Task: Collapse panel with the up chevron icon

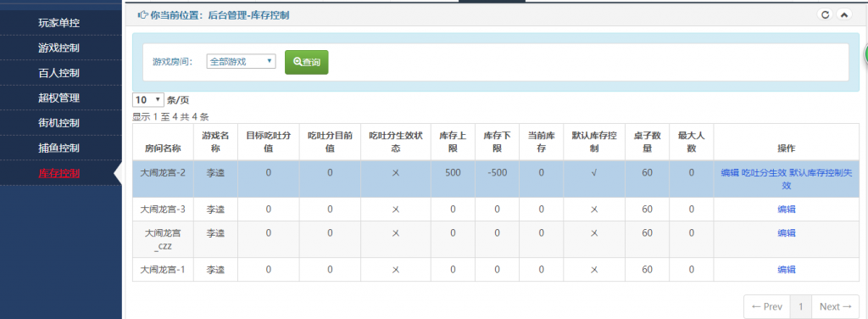Action: (843, 15)
